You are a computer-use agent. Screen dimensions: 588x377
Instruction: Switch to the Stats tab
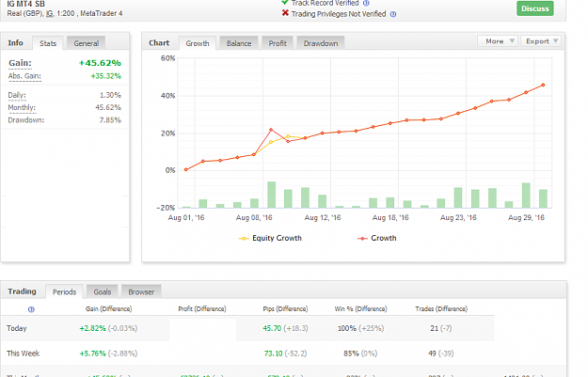[x=48, y=43]
